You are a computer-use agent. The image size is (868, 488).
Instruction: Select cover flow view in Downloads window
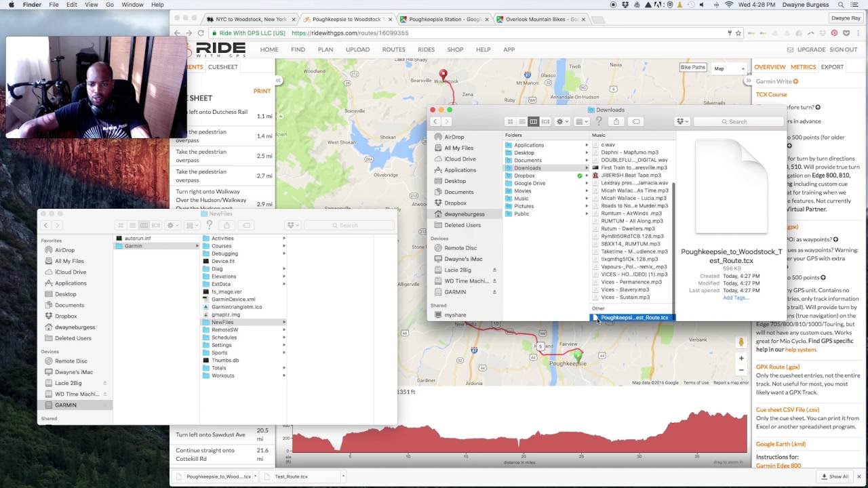pyautogui.click(x=545, y=121)
